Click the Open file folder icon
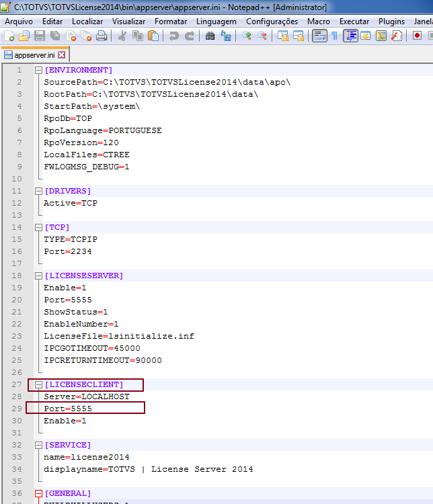 coord(24,36)
